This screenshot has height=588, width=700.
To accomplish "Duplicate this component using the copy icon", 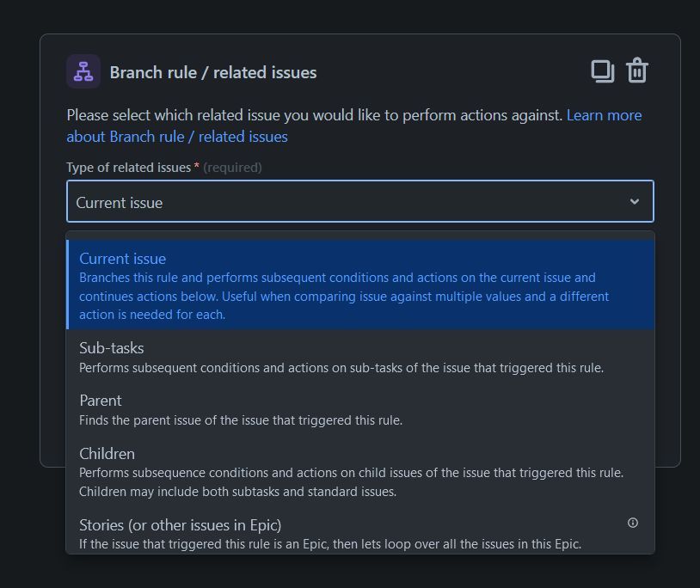I will pyautogui.click(x=602, y=71).
